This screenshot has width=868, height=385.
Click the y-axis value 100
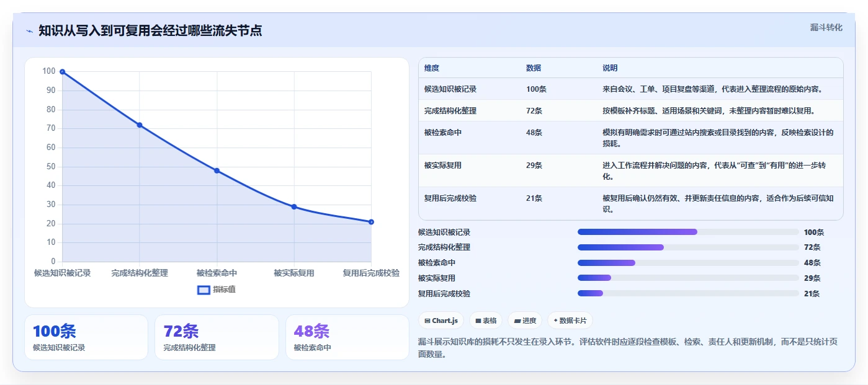tap(49, 71)
